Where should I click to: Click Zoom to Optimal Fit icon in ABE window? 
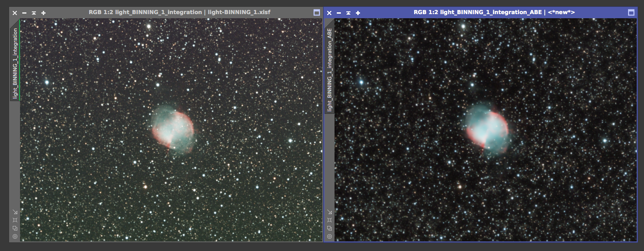pyautogui.click(x=330, y=220)
